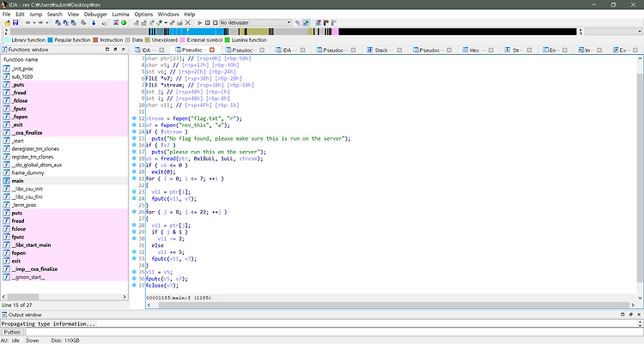Toggle breakpoint dot on line 18
Image resolution: width=644 pixels, height=344 pixels.
134,159
